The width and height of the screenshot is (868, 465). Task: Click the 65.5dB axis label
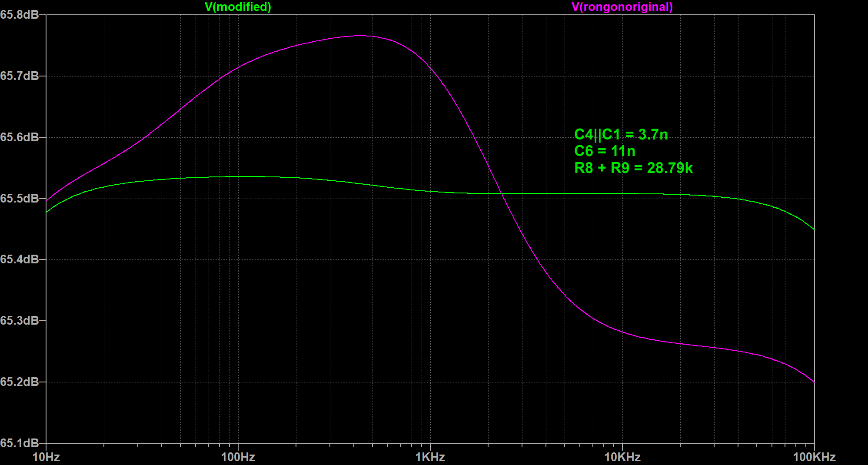(20, 199)
